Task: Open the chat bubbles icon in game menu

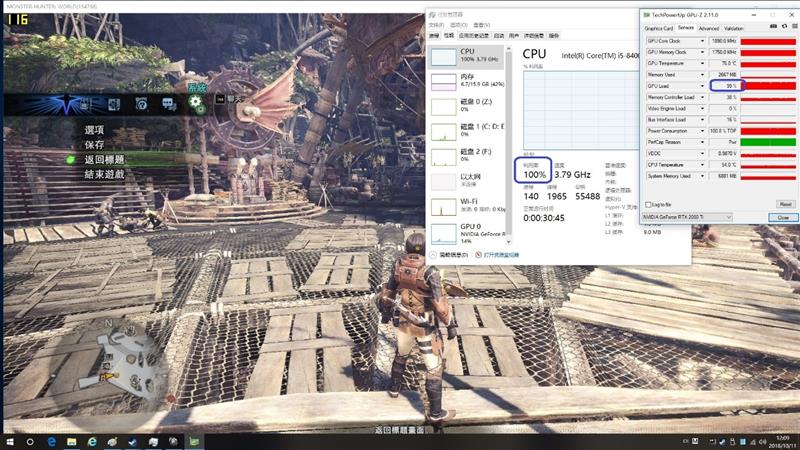Action: click(x=168, y=104)
